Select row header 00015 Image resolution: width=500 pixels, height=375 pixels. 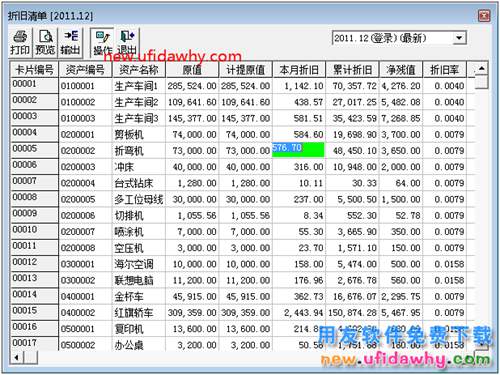pyautogui.click(x=34, y=312)
